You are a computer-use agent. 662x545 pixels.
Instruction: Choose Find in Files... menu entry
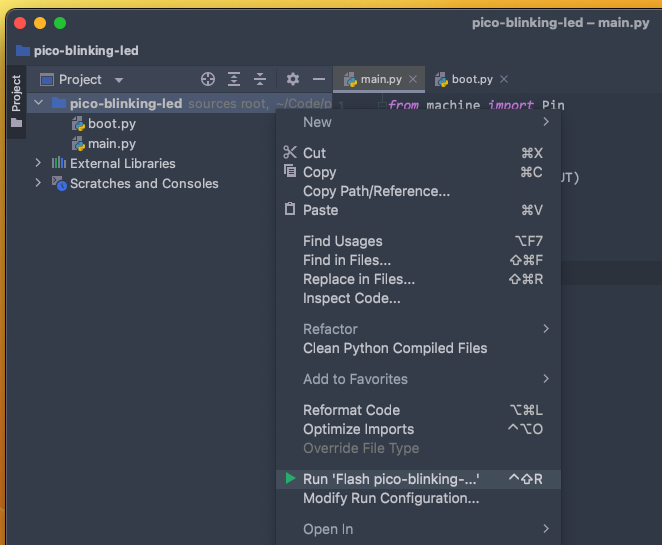[x=418, y=260]
